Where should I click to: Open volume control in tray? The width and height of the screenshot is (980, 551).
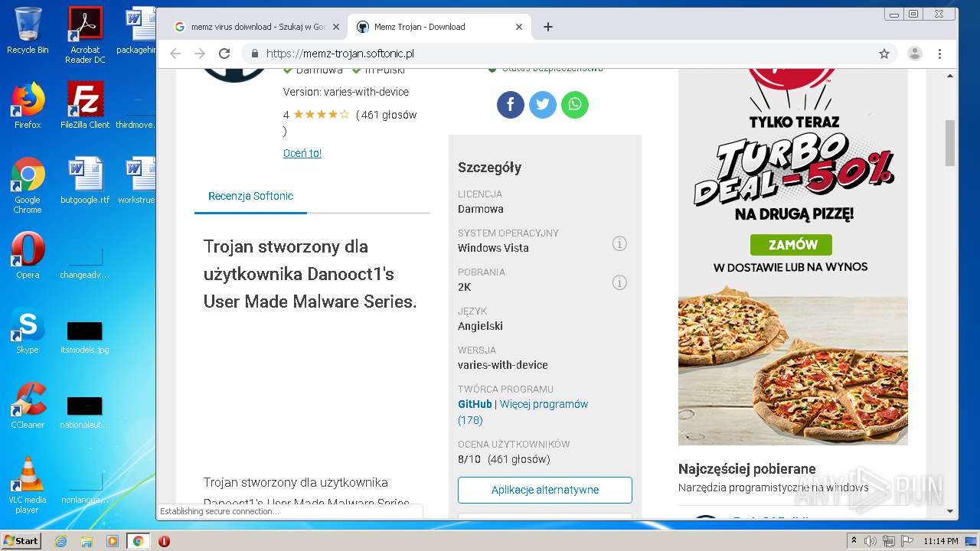pyautogui.click(x=871, y=541)
